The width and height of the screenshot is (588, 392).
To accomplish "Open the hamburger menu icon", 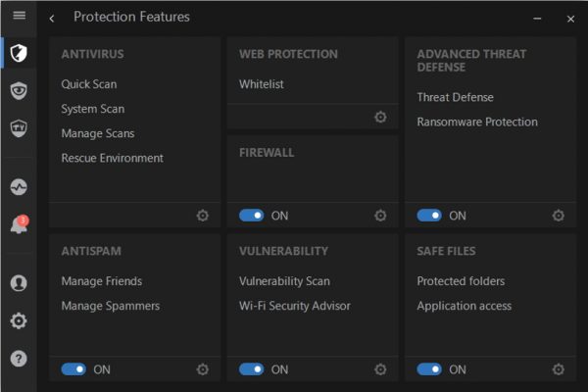I will pyautogui.click(x=20, y=16).
